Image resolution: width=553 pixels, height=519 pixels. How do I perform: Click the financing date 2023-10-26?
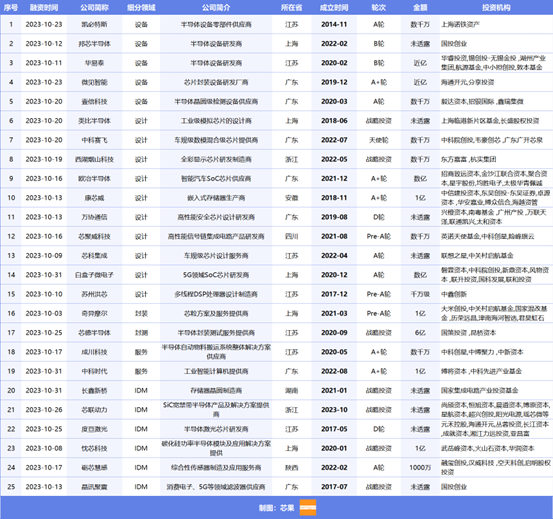click(44, 410)
